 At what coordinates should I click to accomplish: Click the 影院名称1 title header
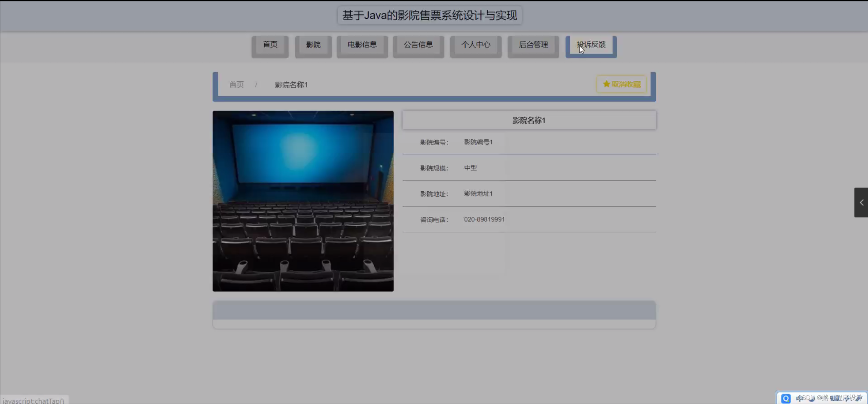coord(529,120)
